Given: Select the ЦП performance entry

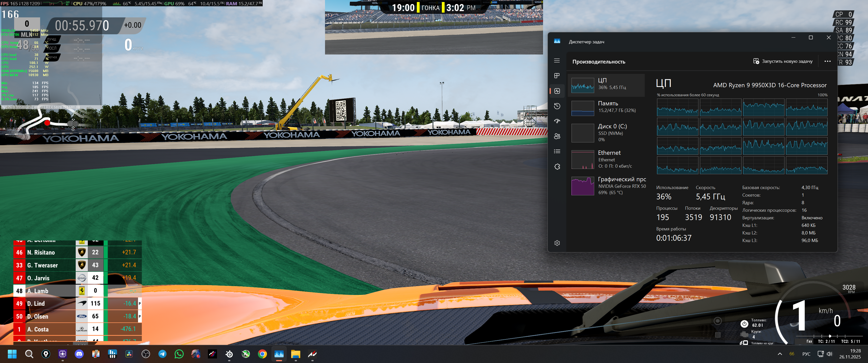Looking at the screenshot, I should pos(606,85).
